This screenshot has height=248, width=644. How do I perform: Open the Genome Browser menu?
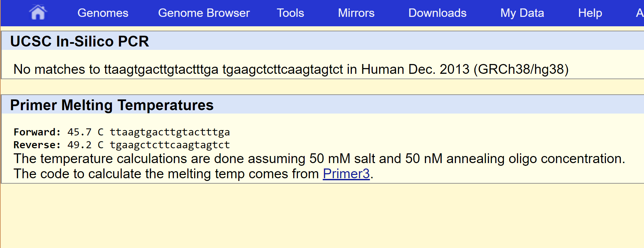tap(204, 13)
